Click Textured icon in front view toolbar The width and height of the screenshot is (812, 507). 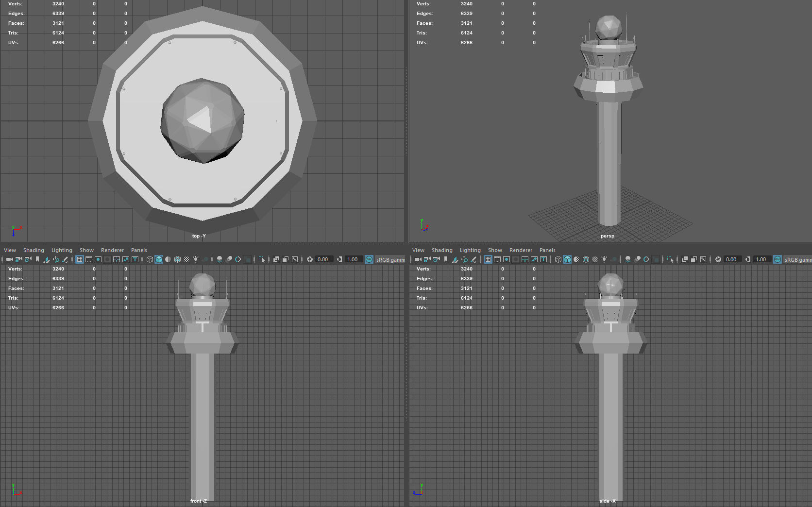[186, 259]
